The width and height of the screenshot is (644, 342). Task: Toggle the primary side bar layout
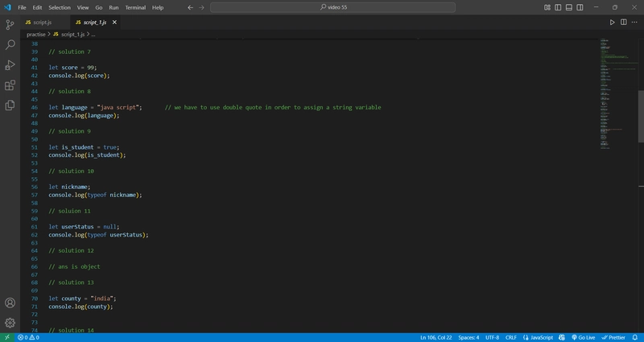click(x=558, y=7)
